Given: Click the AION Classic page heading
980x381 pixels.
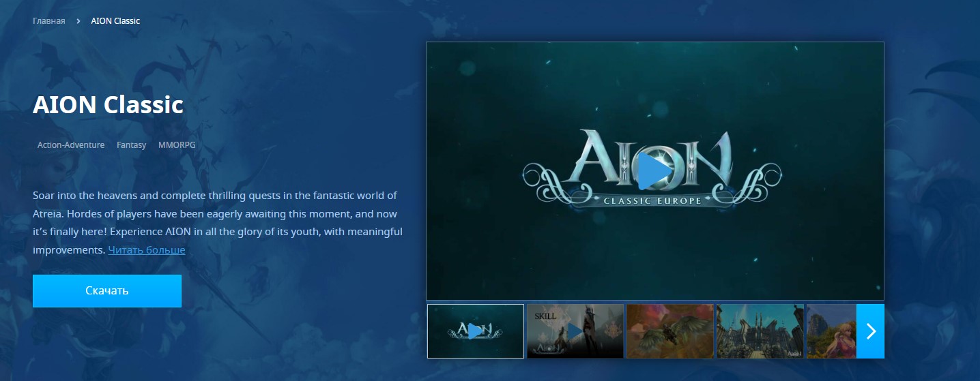Looking at the screenshot, I should click(x=108, y=105).
